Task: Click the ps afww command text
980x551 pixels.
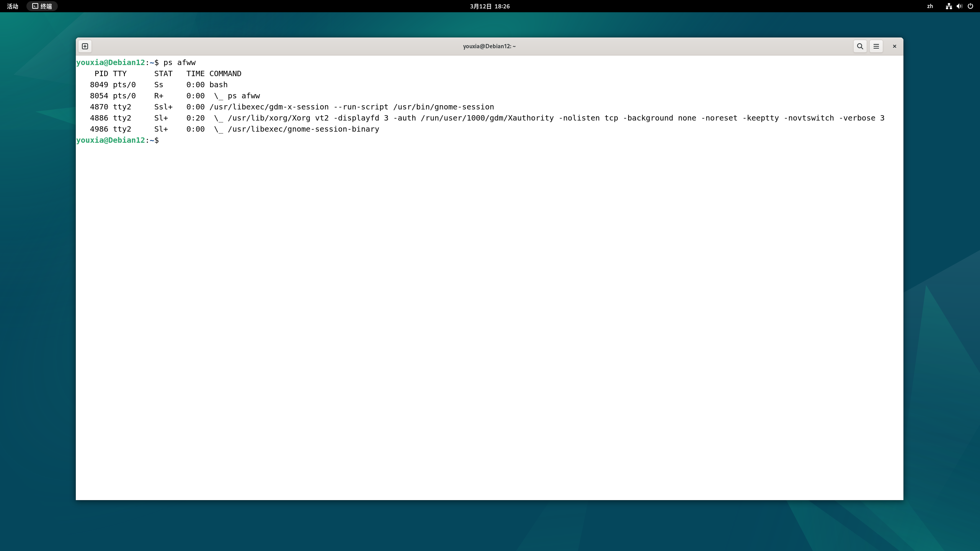Action: pos(179,62)
